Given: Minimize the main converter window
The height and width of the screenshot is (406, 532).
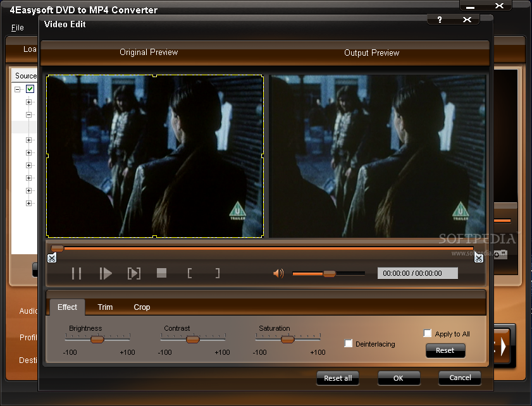Looking at the screenshot, I should [x=470, y=6].
